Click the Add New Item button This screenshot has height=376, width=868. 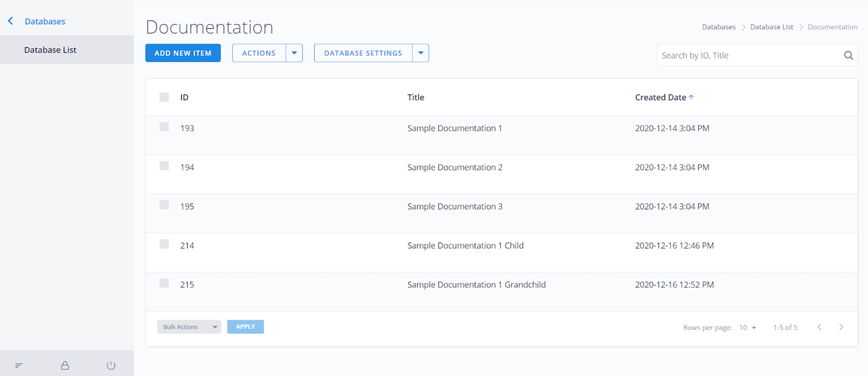183,53
